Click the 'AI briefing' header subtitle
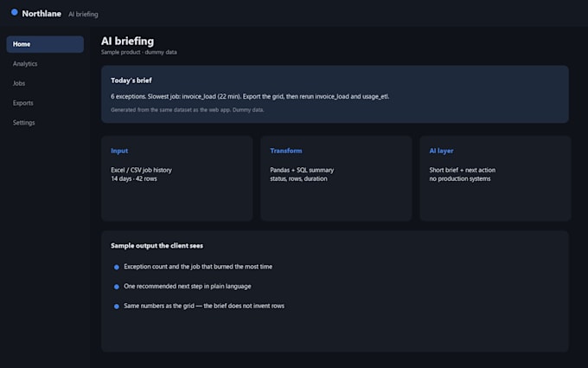The height and width of the screenshot is (368, 588). pos(83,14)
